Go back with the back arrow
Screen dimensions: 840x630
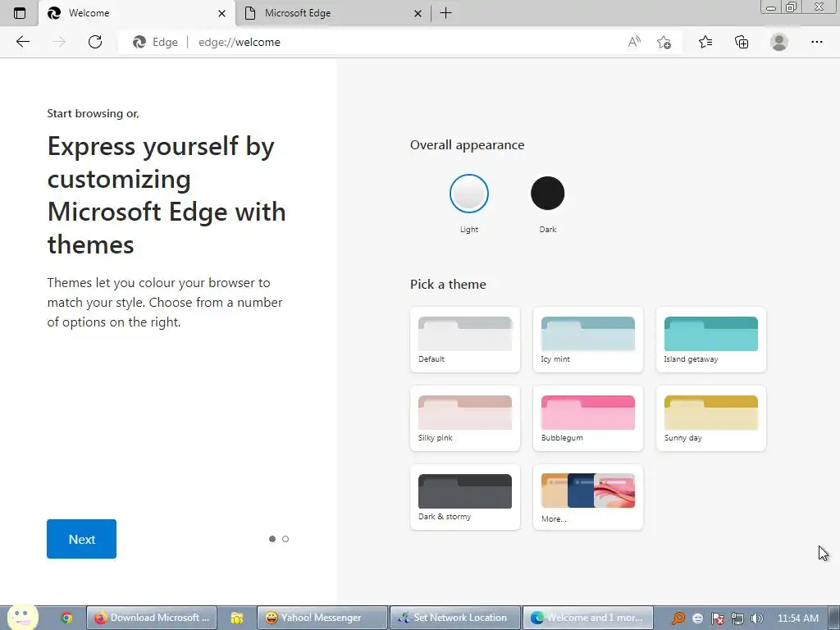[x=22, y=42]
